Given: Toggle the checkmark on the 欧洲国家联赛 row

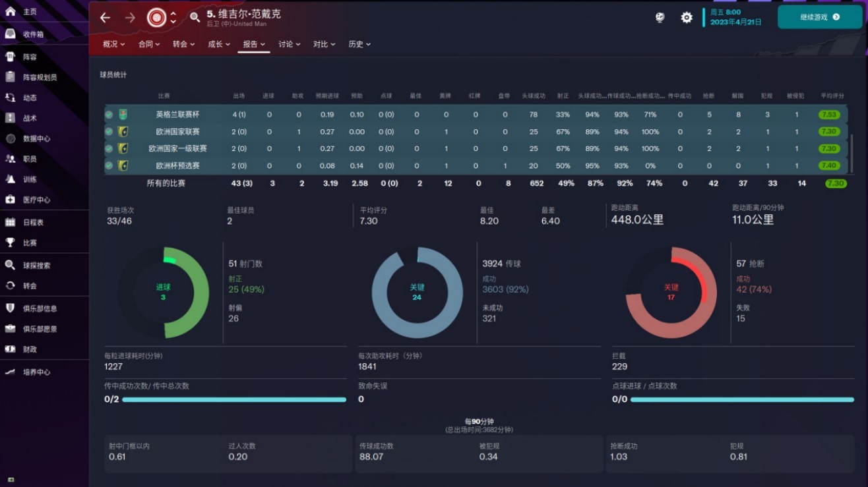Looking at the screenshot, I should tap(109, 131).
